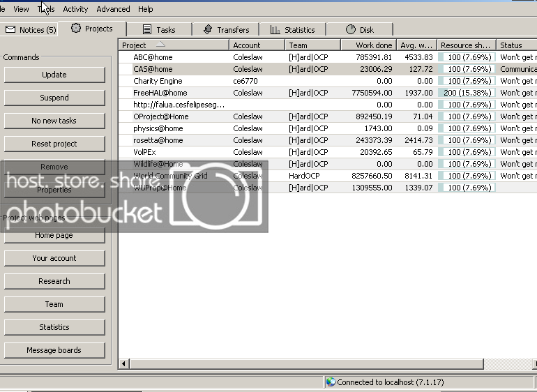Click the Statistics tab chart icon
Image resolution: width=537 pixels, height=392 pixels.
click(275, 30)
